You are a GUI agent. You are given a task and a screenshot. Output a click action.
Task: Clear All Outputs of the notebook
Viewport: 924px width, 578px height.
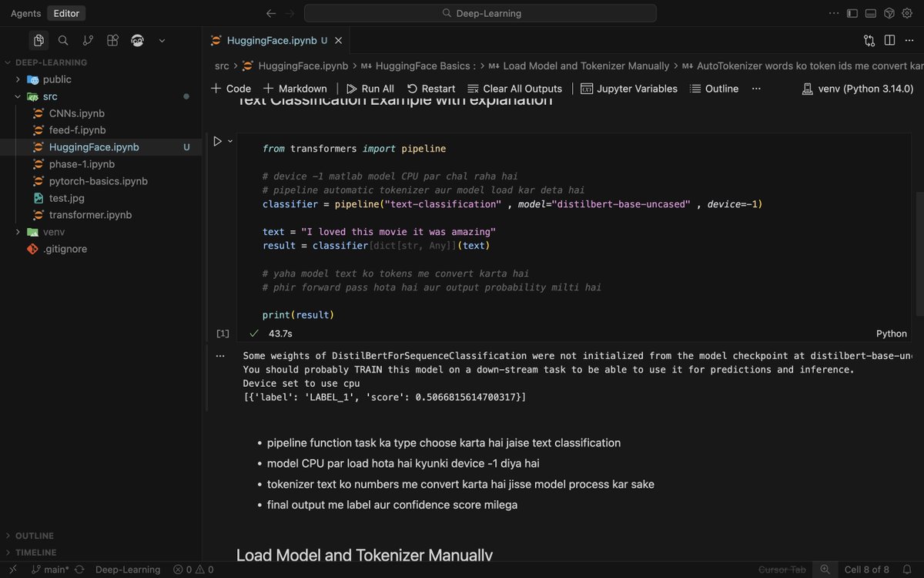point(515,89)
